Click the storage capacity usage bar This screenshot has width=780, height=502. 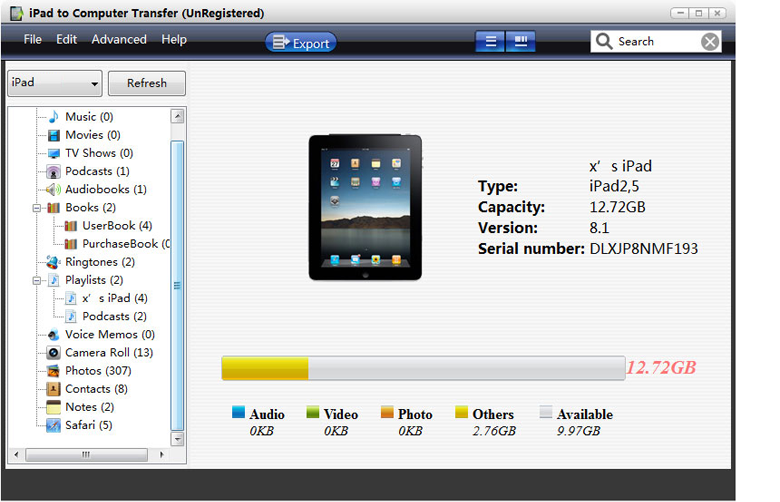pos(423,368)
